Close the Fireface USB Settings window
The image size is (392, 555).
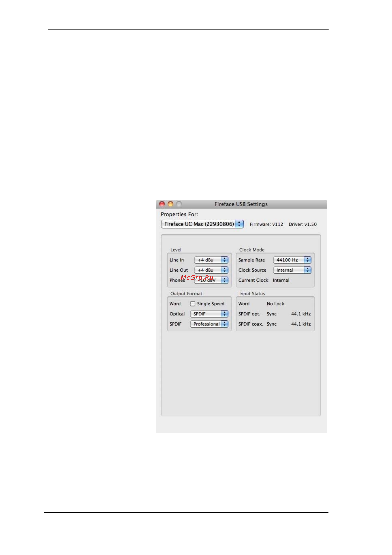(162, 204)
